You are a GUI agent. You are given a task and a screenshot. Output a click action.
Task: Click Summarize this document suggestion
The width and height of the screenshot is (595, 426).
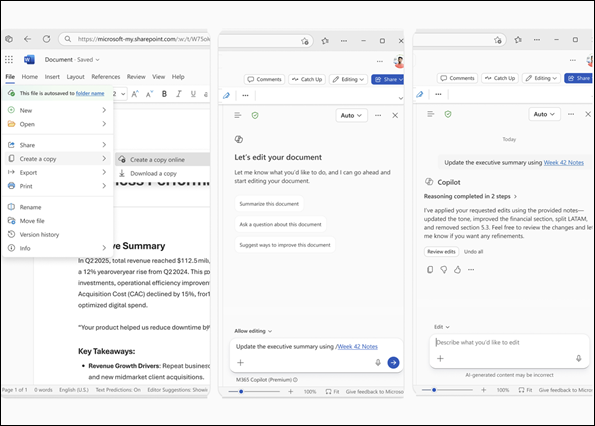pyautogui.click(x=269, y=204)
